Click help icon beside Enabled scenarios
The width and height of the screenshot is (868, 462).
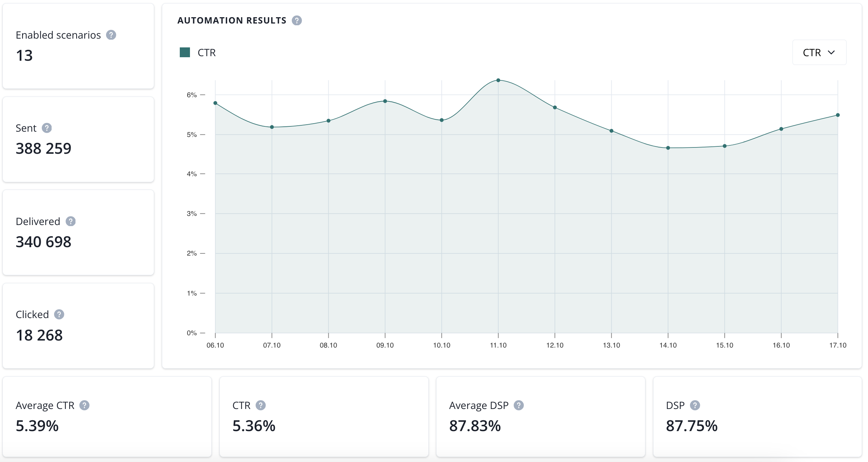tap(111, 35)
